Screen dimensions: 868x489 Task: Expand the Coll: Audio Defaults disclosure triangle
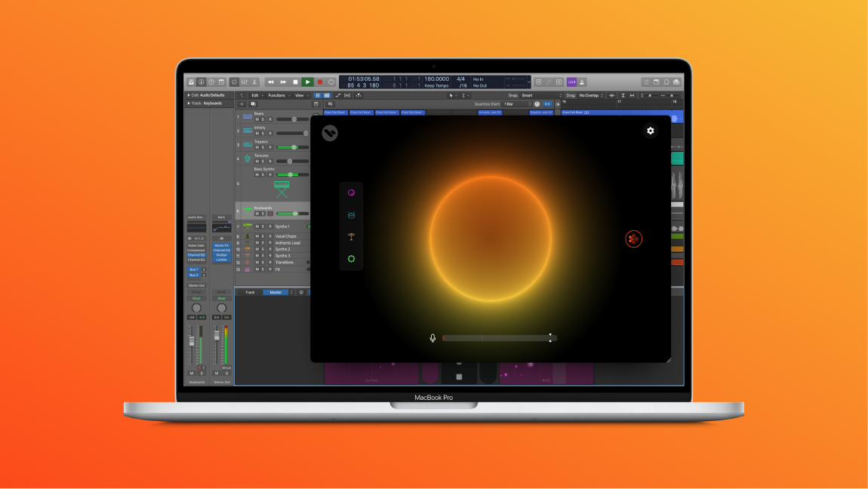point(188,95)
